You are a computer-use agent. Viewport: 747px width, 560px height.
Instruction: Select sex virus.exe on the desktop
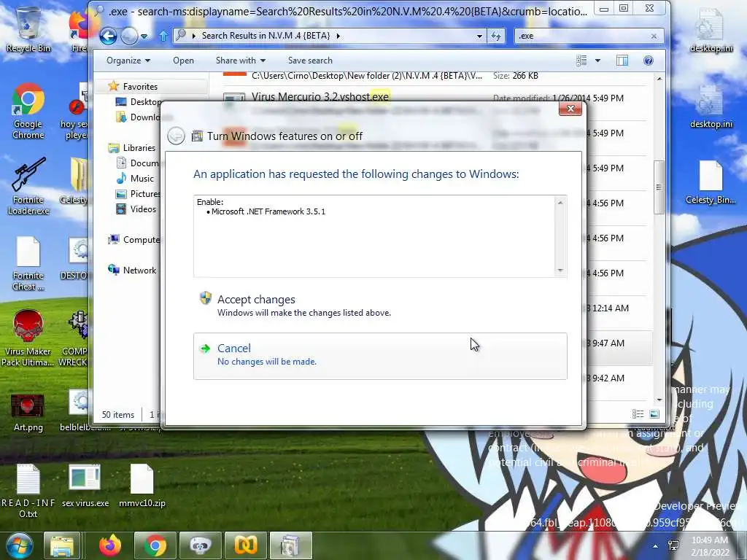click(x=85, y=486)
